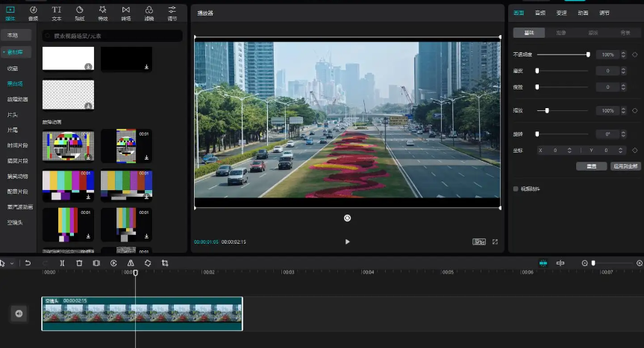This screenshot has width=644, height=348.
Task: Open the pointer tool dropdown arrow
Action: [x=12, y=263]
